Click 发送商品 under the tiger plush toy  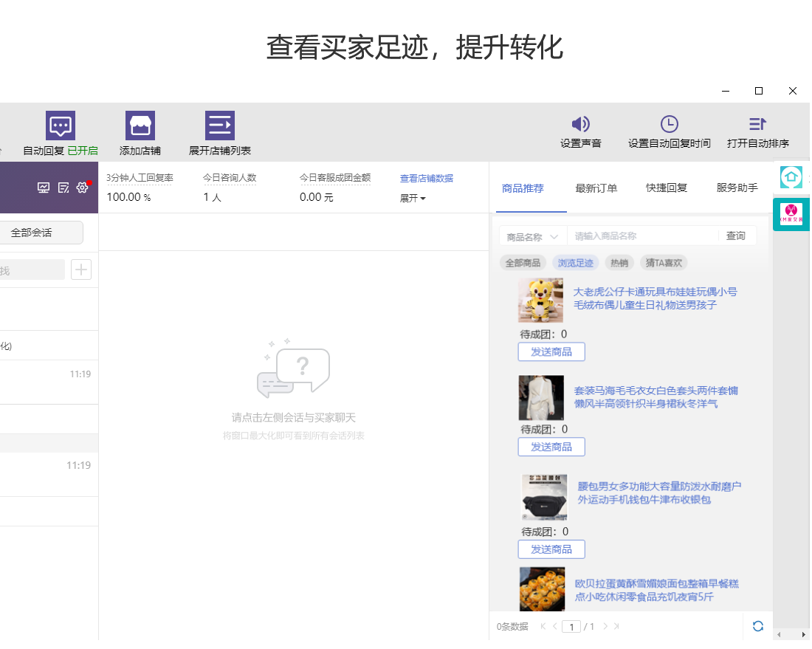click(551, 352)
